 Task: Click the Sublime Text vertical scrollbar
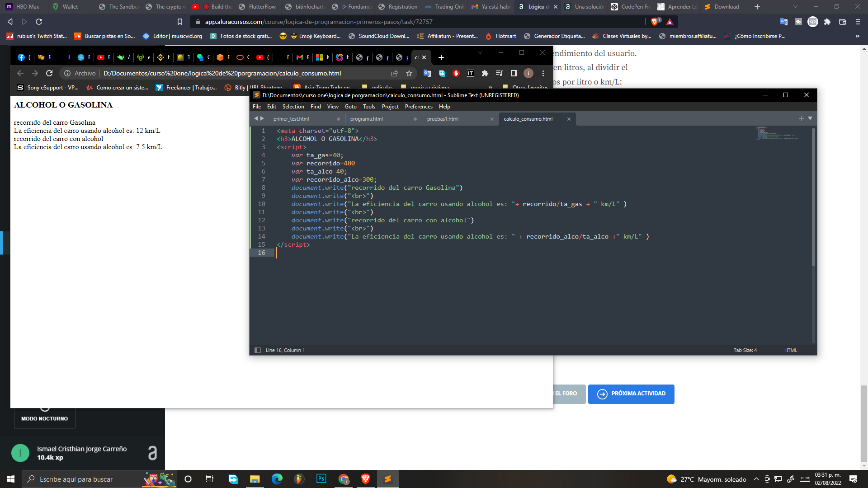click(814, 197)
